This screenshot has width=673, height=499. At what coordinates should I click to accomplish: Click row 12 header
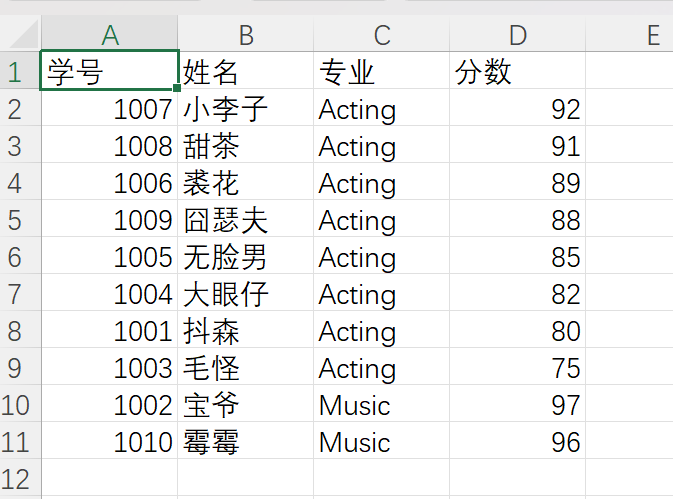pyautogui.click(x=17, y=479)
